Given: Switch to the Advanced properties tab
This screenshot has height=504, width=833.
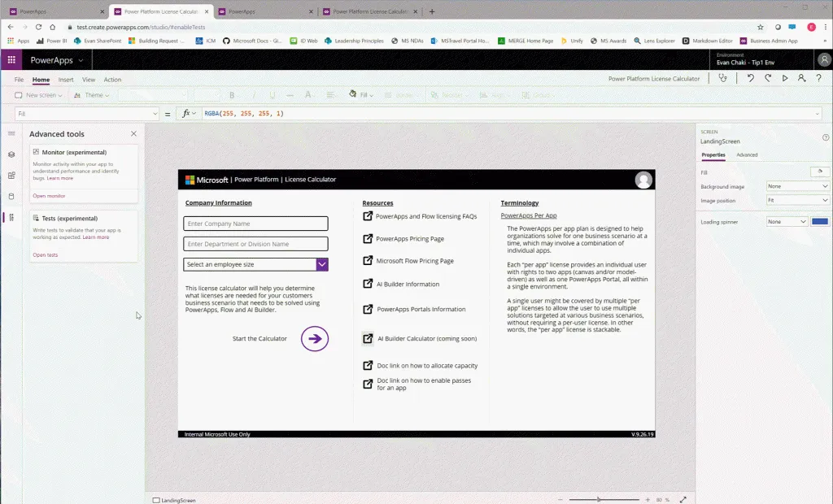Looking at the screenshot, I should click(x=747, y=155).
